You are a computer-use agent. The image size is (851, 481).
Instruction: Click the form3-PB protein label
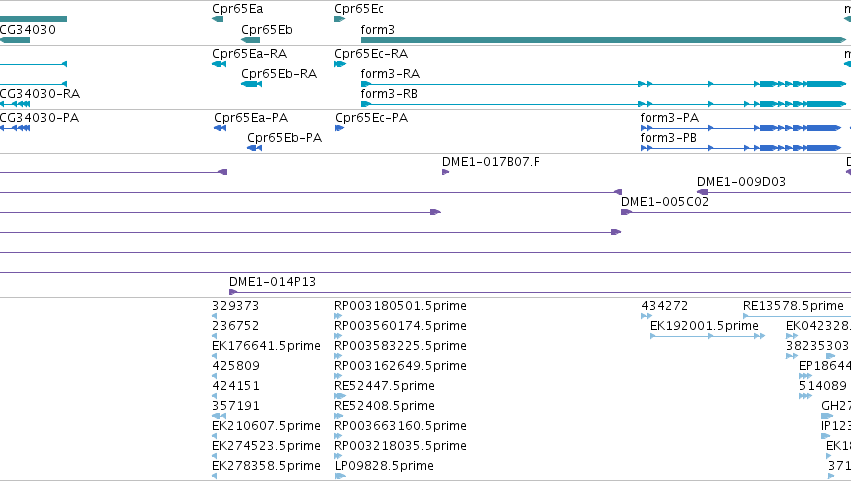coord(669,138)
